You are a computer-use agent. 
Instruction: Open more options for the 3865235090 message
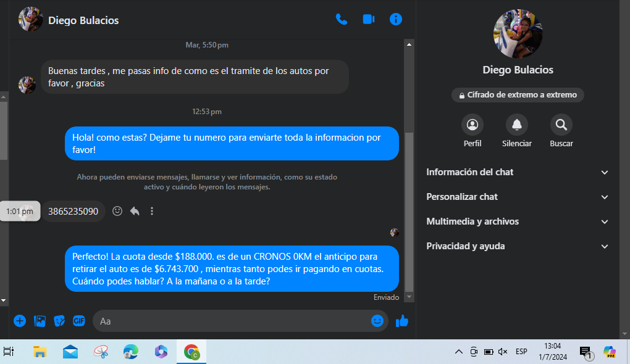[x=152, y=211]
